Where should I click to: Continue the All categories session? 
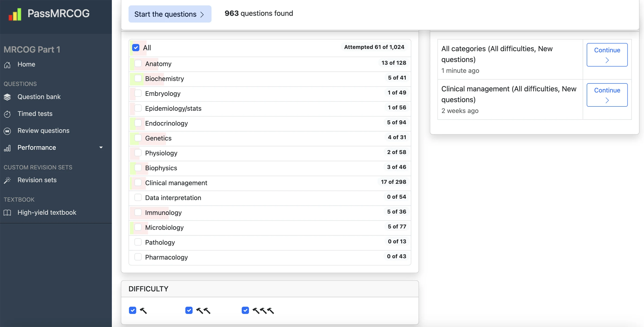click(607, 55)
